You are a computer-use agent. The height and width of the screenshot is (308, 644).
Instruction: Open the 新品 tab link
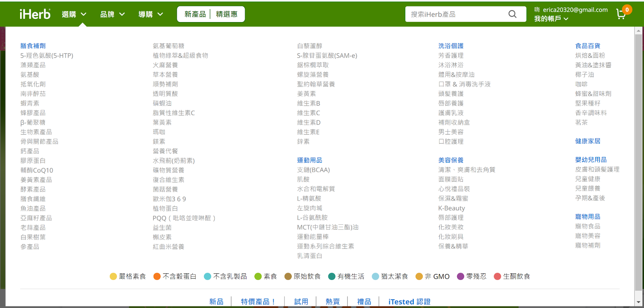tap(216, 302)
